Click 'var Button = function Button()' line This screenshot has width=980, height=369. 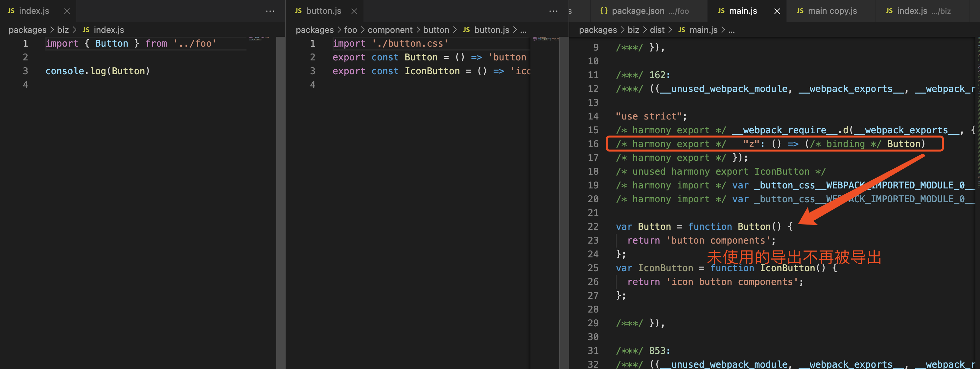(704, 227)
